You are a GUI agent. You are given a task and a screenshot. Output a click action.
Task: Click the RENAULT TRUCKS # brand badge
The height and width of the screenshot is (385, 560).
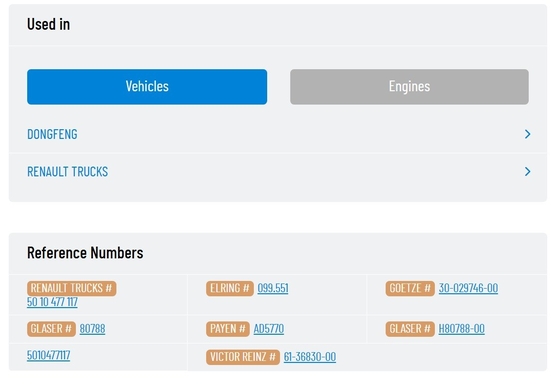pos(71,288)
